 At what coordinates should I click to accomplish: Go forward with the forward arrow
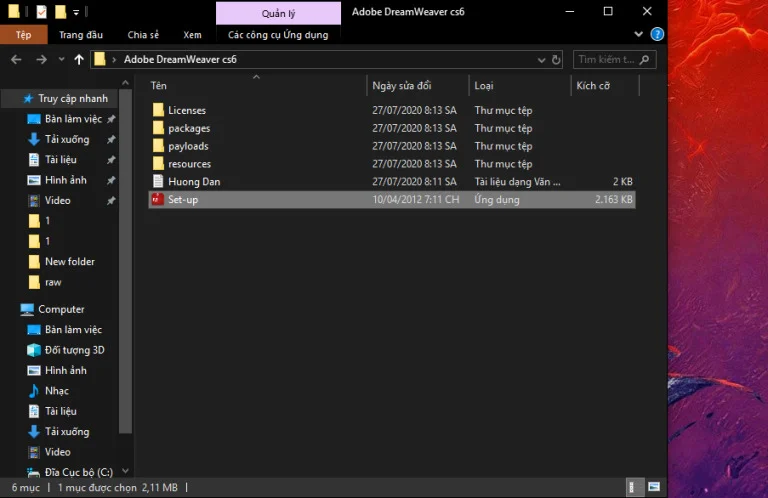[x=42, y=60]
